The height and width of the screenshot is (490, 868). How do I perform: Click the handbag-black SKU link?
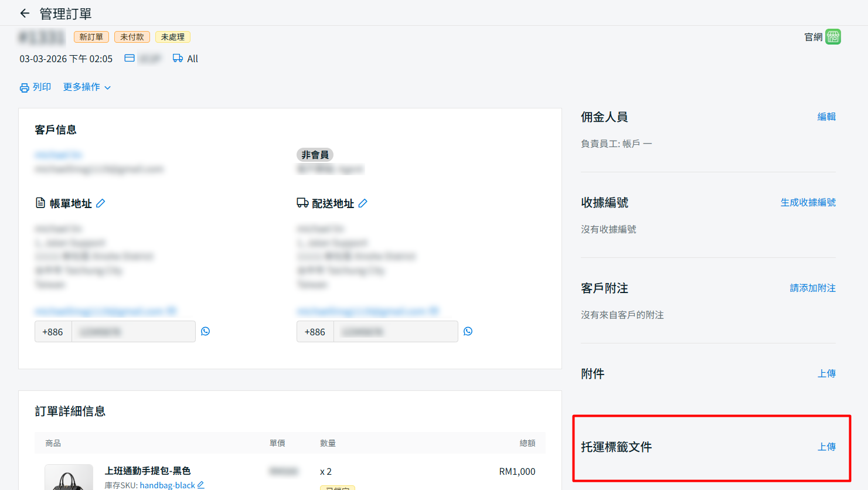pos(167,485)
